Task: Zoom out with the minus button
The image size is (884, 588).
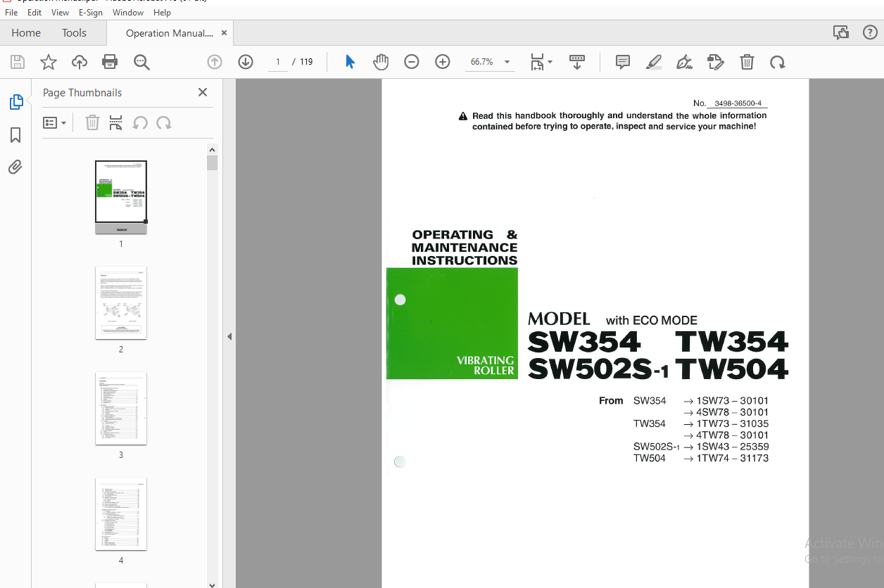Action: pos(412,62)
